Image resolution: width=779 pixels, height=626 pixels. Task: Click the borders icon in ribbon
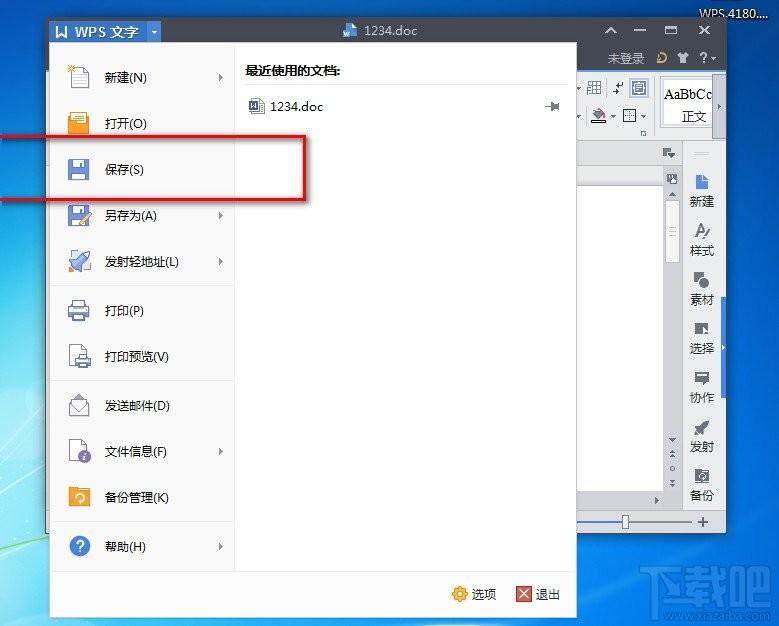coord(629,116)
